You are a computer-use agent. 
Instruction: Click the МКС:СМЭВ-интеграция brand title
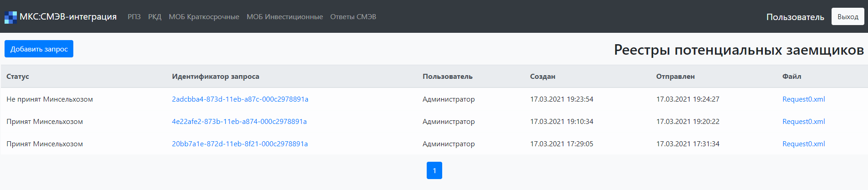[x=68, y=17]
